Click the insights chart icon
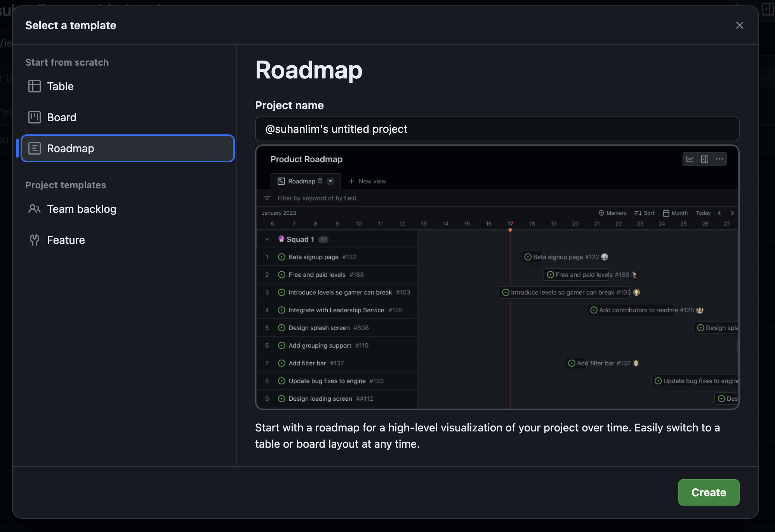 tap(690, 159)
